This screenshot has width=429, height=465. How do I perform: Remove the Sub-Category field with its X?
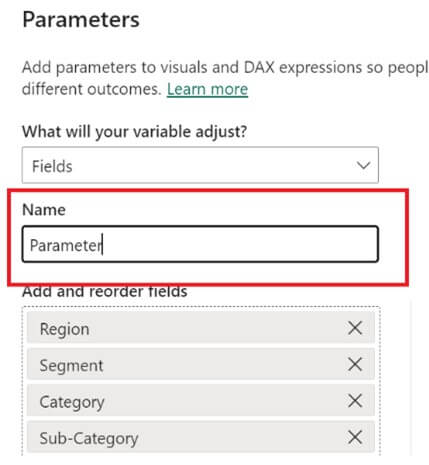point(355,437)
